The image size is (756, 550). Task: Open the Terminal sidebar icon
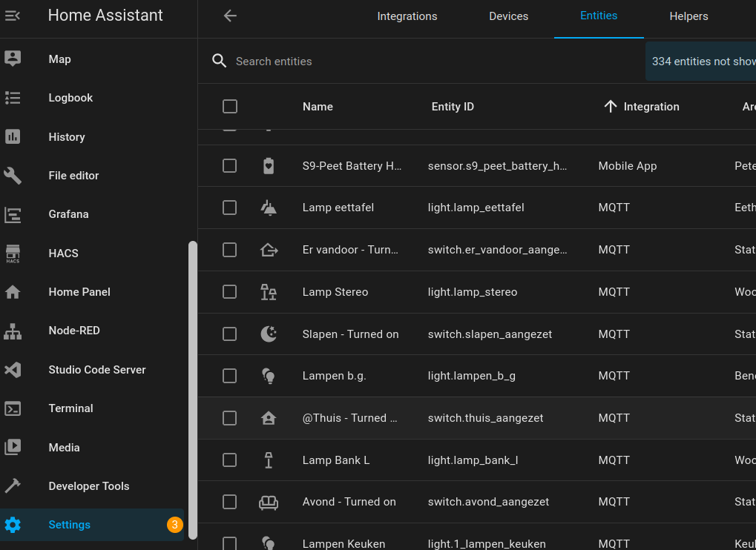coord(13,408)
